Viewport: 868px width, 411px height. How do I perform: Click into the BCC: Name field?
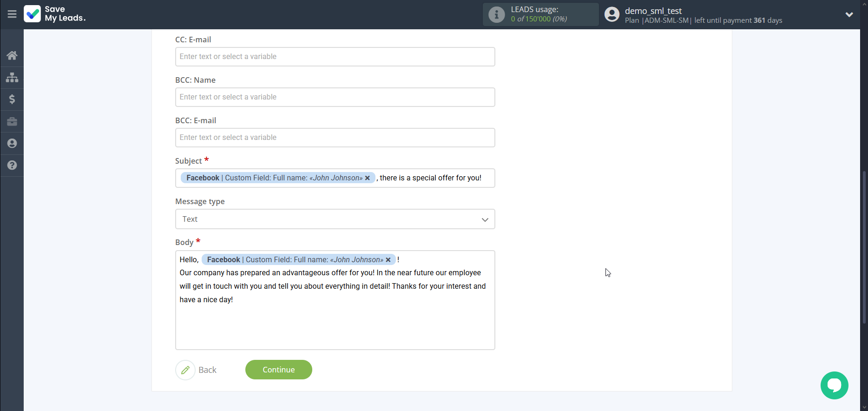point(335,97)
